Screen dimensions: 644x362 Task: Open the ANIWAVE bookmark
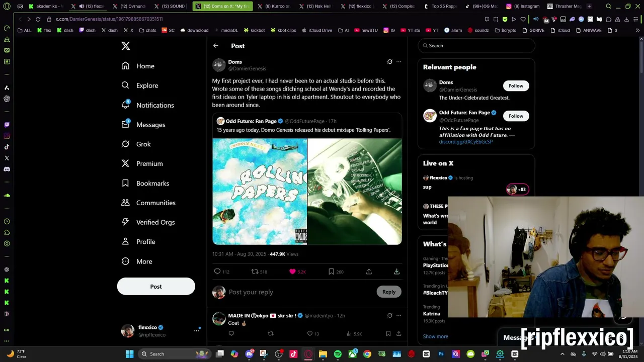589,30
